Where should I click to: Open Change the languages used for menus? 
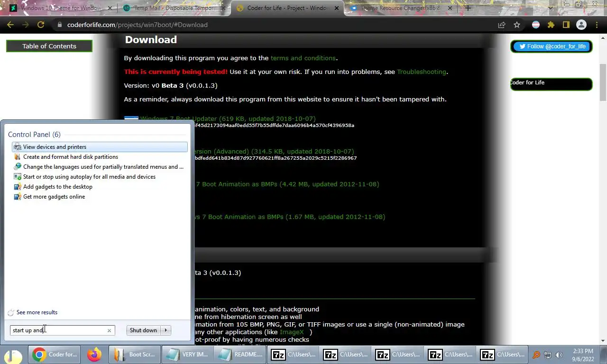click(100, 167)
